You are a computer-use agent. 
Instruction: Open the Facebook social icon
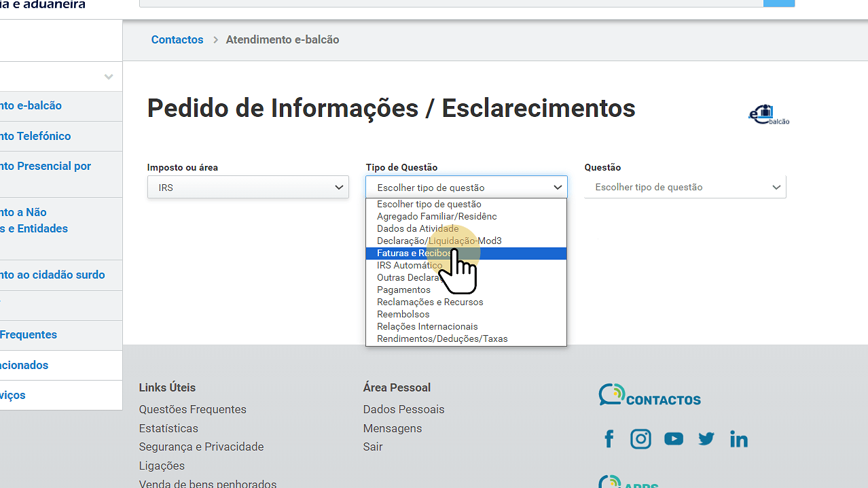[609, 439]
